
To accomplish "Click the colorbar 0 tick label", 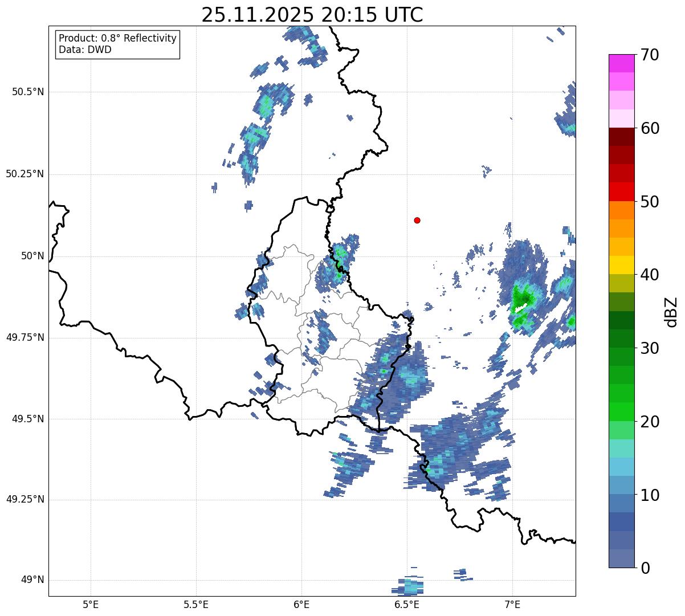I will [645, 568].
